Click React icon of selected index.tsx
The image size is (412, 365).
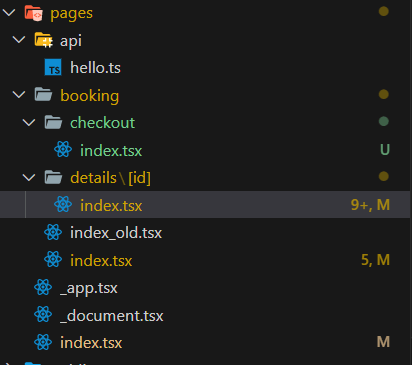point(63,204)
